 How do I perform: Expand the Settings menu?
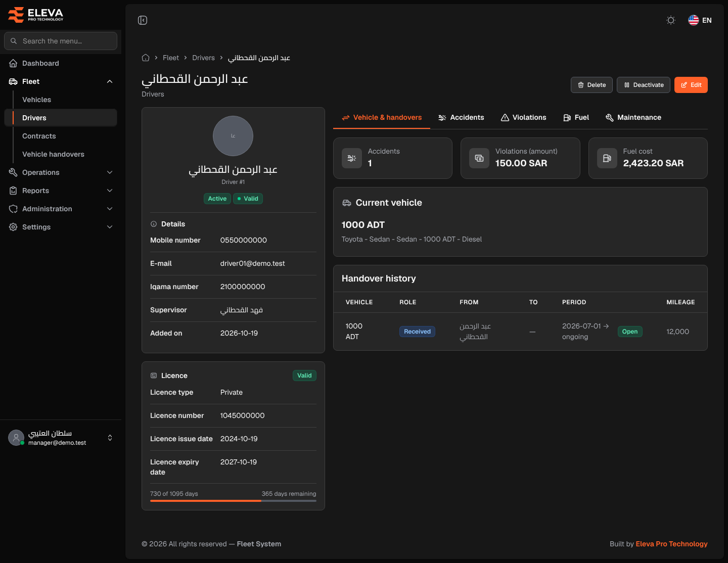point(61,227)
